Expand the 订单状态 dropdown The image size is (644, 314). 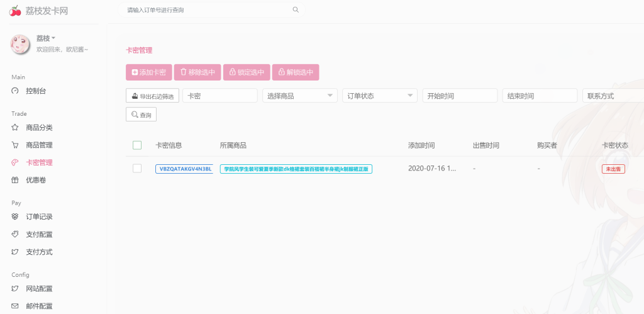click(379, 96)
